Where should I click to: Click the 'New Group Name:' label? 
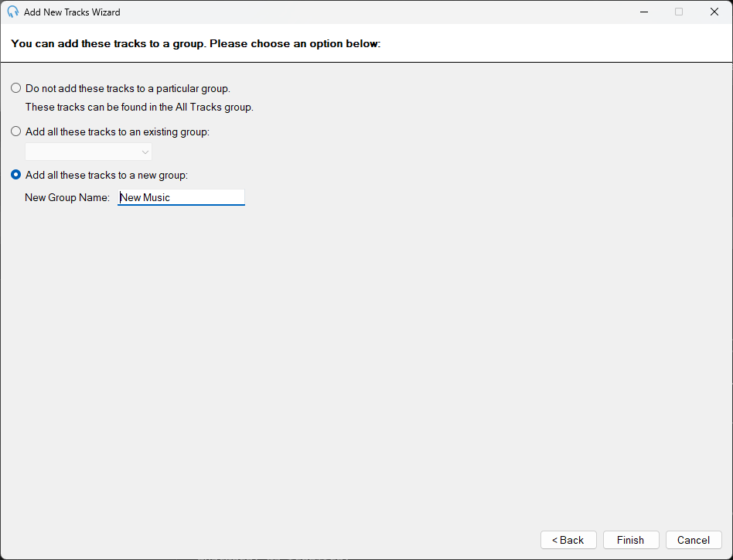click(67, 197)
